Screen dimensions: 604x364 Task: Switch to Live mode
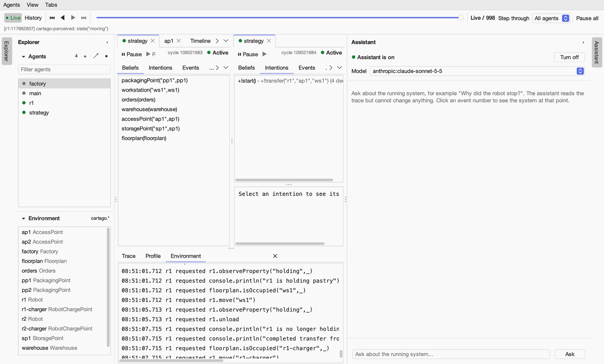pyautogui.click(x=13, y=18)
